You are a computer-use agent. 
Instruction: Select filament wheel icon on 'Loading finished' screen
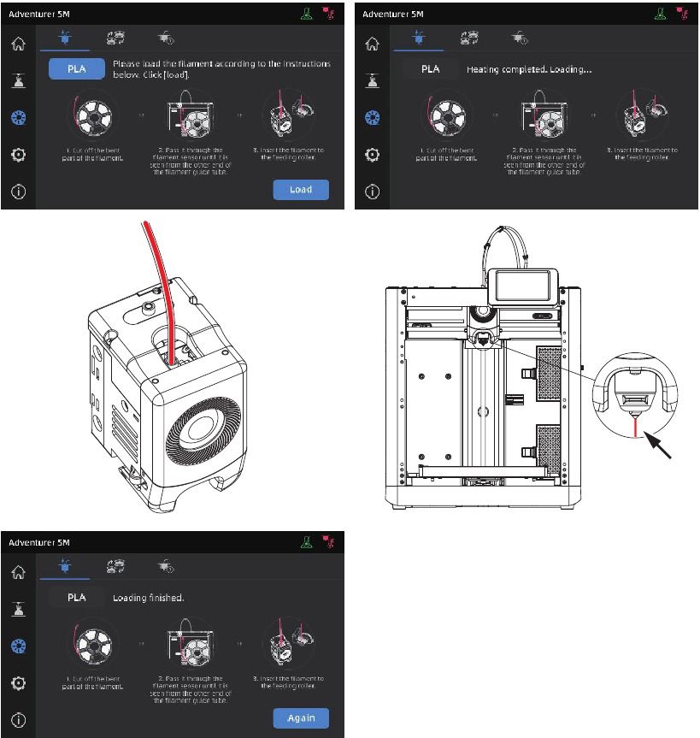click(18, 646)
